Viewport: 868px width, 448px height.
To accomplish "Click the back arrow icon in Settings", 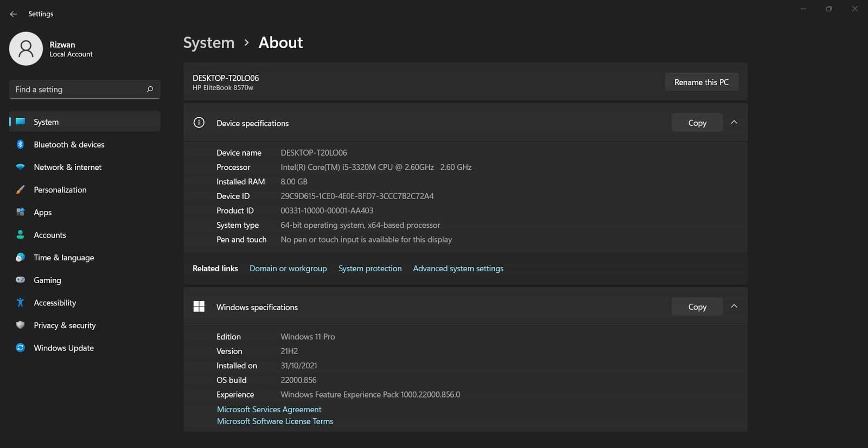I will [14, 14].
